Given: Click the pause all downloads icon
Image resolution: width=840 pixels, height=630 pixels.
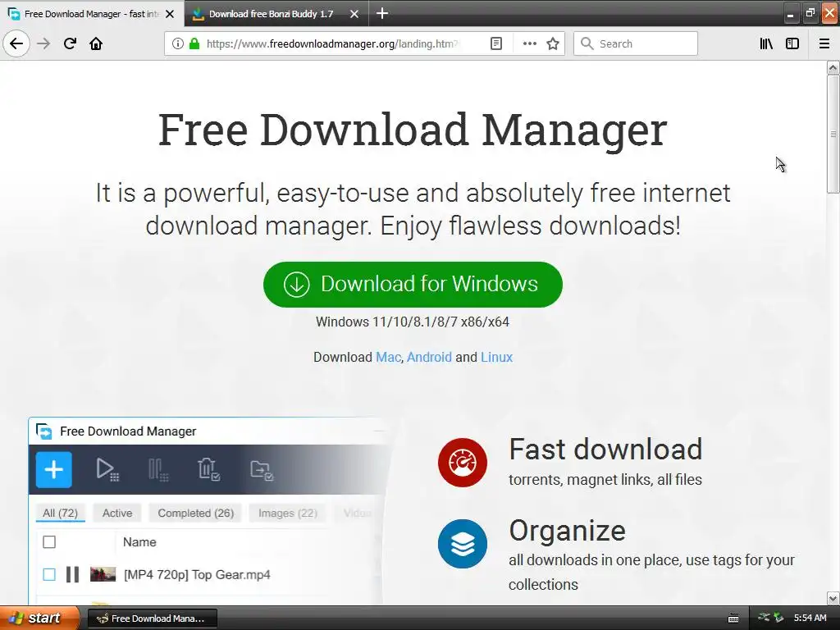Looking at the screenshot, I should (158, 470).
